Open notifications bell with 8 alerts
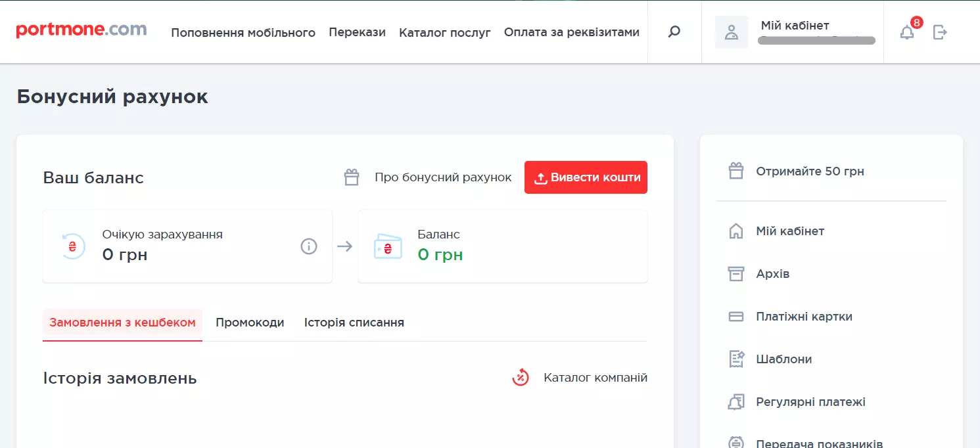Screen dimensions: 980x448 click(x=907, y=32)
